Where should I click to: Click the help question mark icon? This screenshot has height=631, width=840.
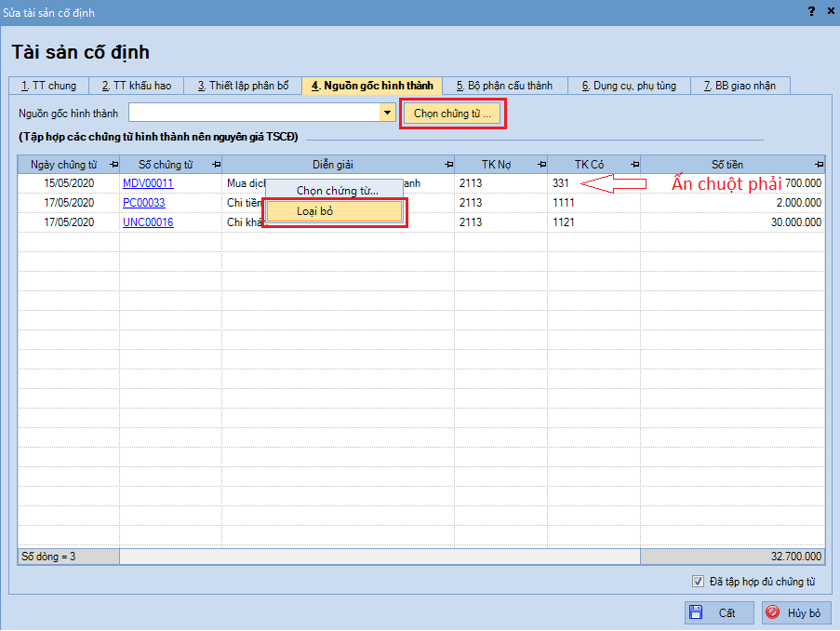(x=811, y=11)
